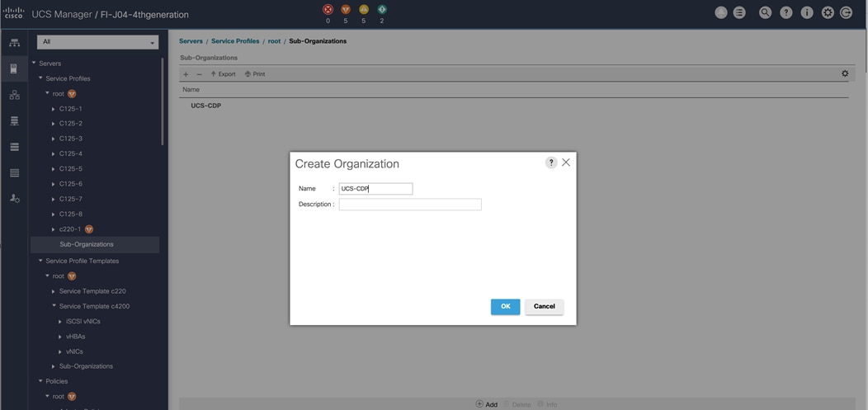The width and height of the screenshot is (868, 410).
Task: Click the navigation tree vertical scrollbar
Action: point(163,101)
